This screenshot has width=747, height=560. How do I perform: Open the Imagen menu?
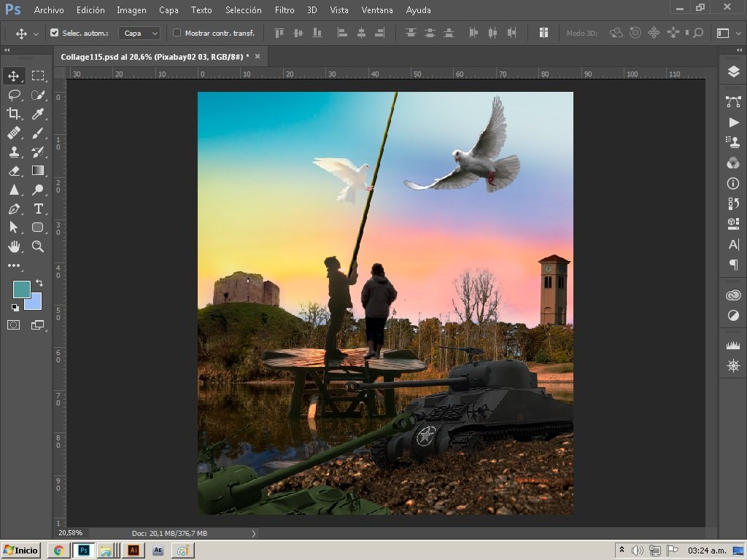click(x=131, y=10)
